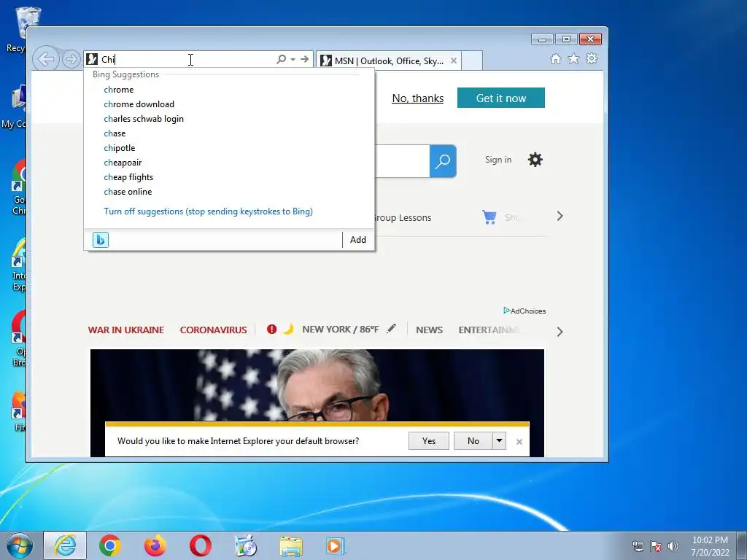The image size is (747, 560).
Task: Click the Show desktop strip
Action: (x=742, y=545)
